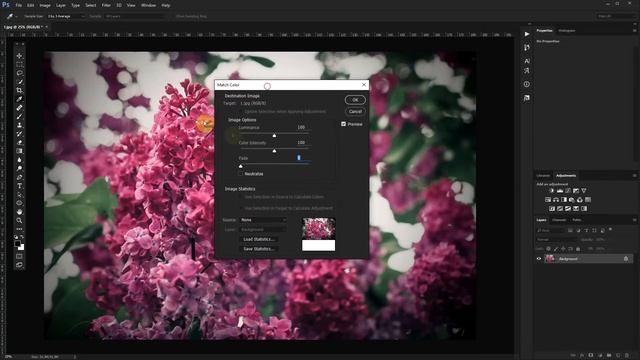Open the Source dropdown in Match Color
Viewport: 640px width, 360px height.
pyautogui.click(x=263, y=220)
